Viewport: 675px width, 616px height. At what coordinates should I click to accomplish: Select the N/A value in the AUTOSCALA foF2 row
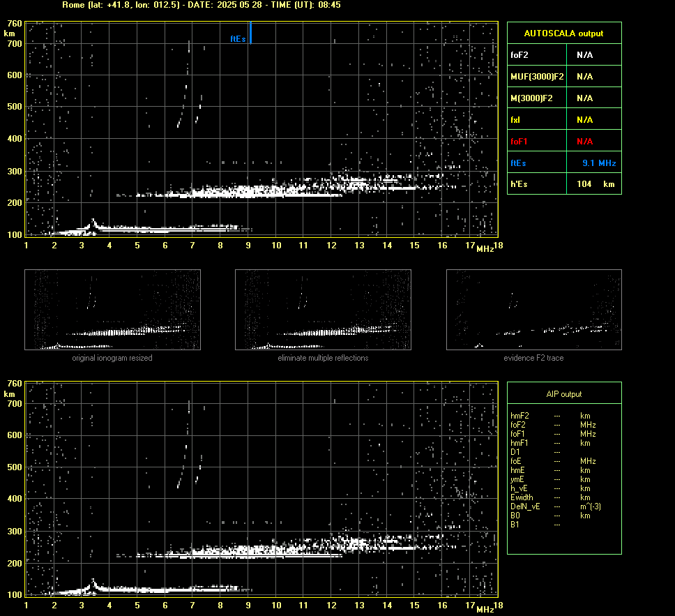[584, 55]
